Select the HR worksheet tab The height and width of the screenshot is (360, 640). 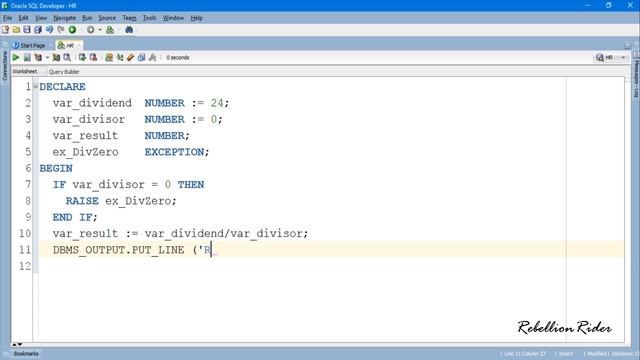click(x=68, y=45)
